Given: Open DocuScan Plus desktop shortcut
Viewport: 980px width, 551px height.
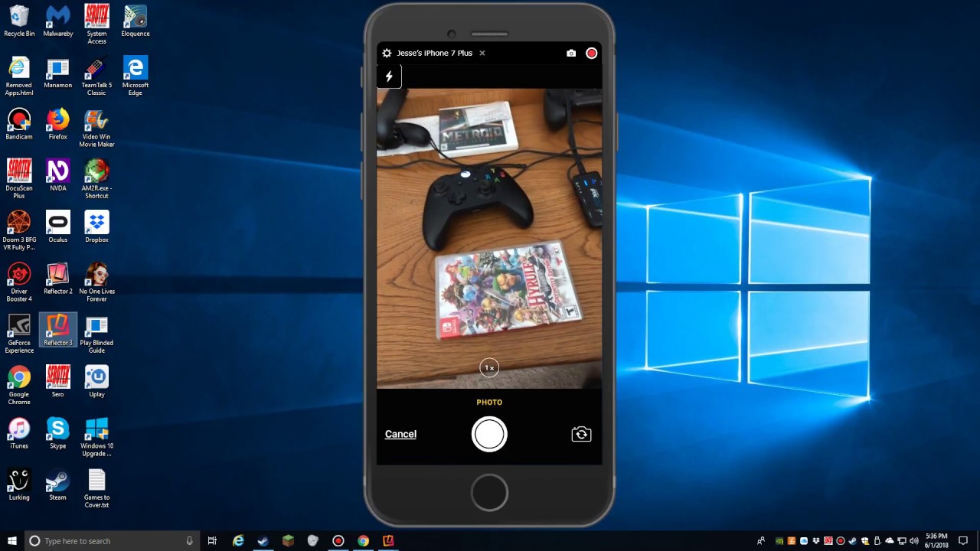Looking at the screenshot, I should 19,178.
